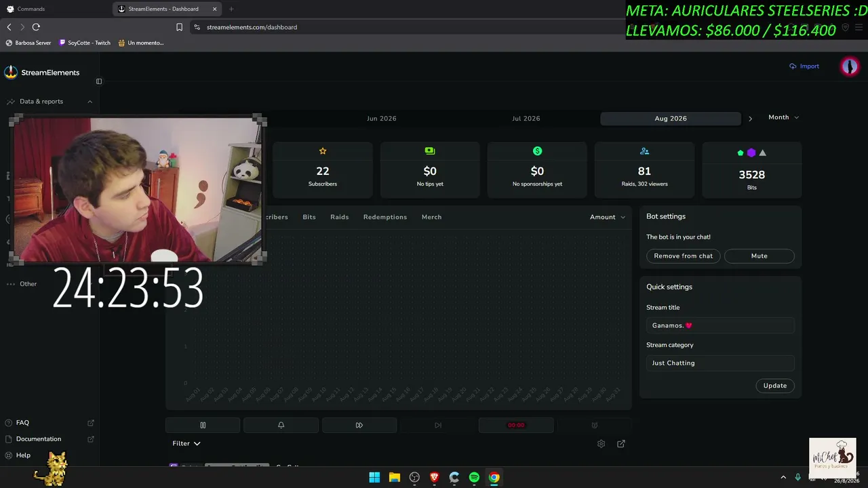Open the Documentation link
This screenshot has height=488, width=868.
[x=50, y=439]
